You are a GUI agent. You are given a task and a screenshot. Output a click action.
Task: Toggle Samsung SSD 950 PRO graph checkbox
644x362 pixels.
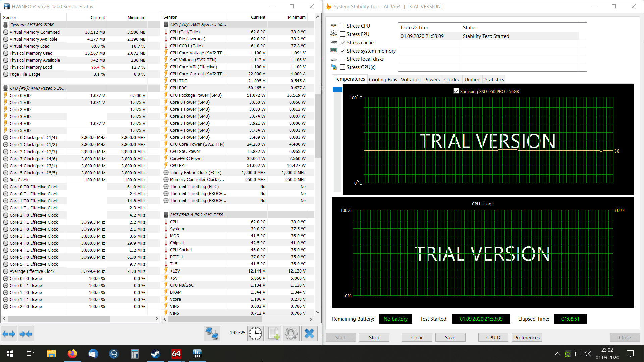point(456,91)
